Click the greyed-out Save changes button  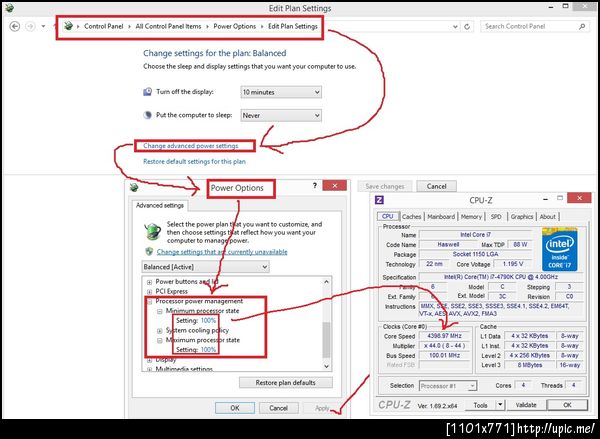coord(385,186)
